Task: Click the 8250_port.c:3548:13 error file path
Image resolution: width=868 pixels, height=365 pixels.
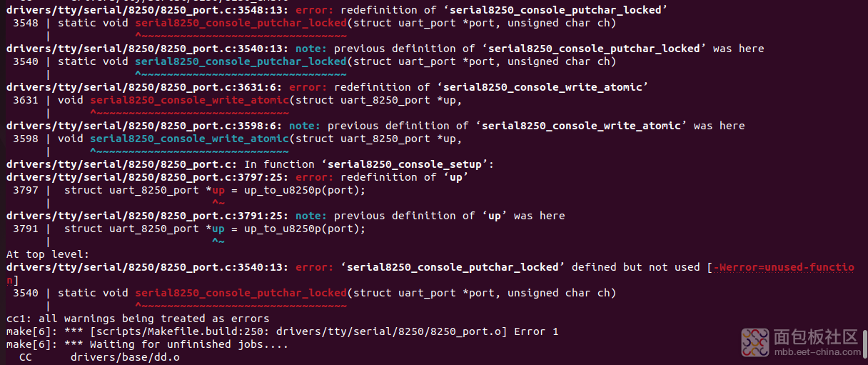Action: [x=148, y=10]
